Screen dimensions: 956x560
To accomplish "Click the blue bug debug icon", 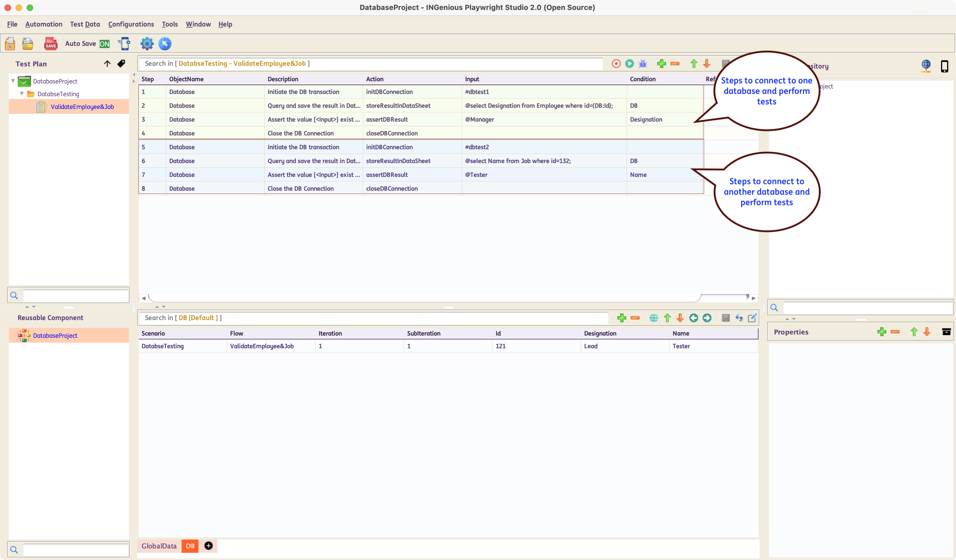I will click(643, 64).
